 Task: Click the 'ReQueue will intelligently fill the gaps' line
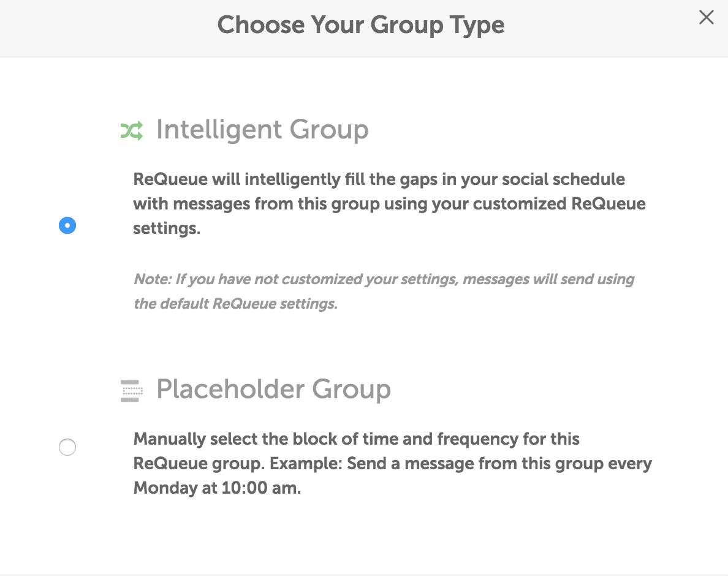point(379,179)
